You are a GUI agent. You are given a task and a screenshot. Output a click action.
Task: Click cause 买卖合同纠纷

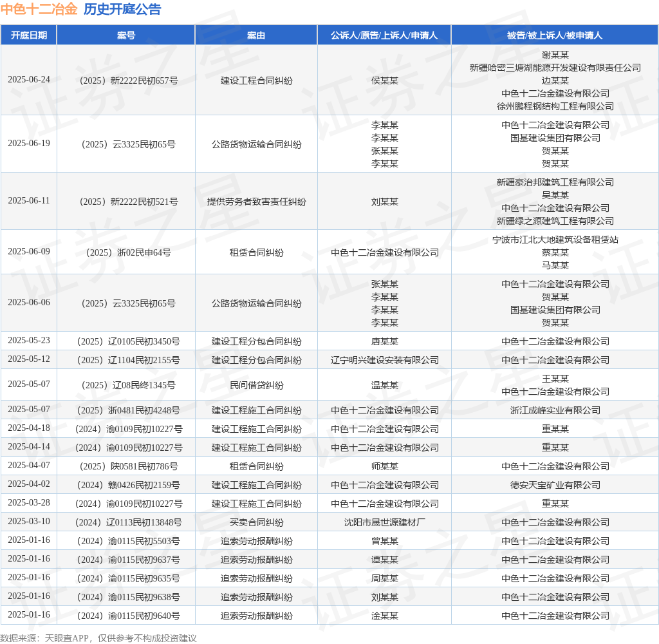point(256,522)
